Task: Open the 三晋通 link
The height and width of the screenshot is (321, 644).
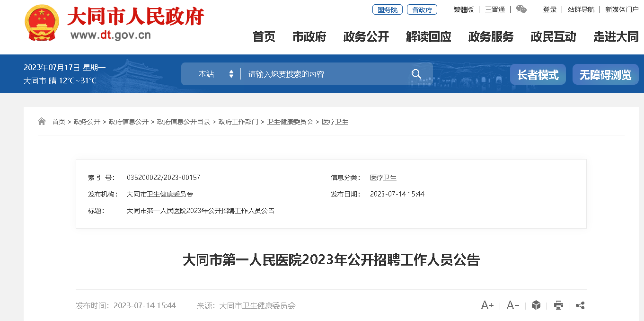Action: click(494, 9)
